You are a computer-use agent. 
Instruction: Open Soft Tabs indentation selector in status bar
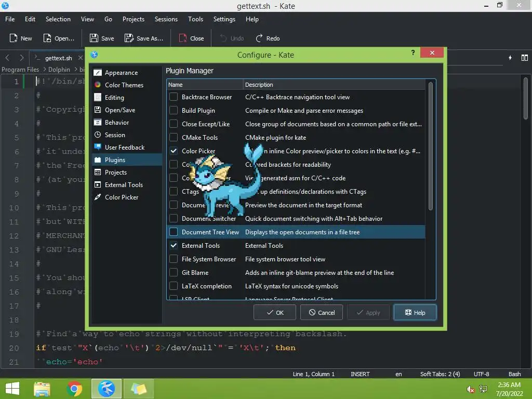click(x=440, y=374)
